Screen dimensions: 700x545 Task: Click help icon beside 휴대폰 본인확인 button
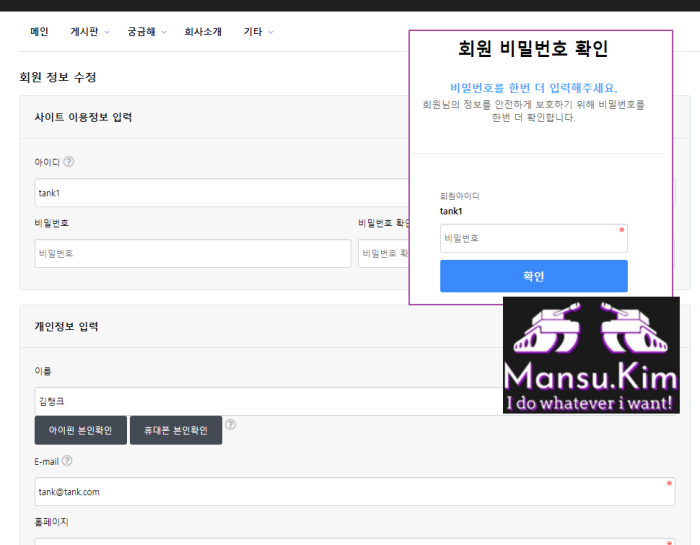(230, 424)
